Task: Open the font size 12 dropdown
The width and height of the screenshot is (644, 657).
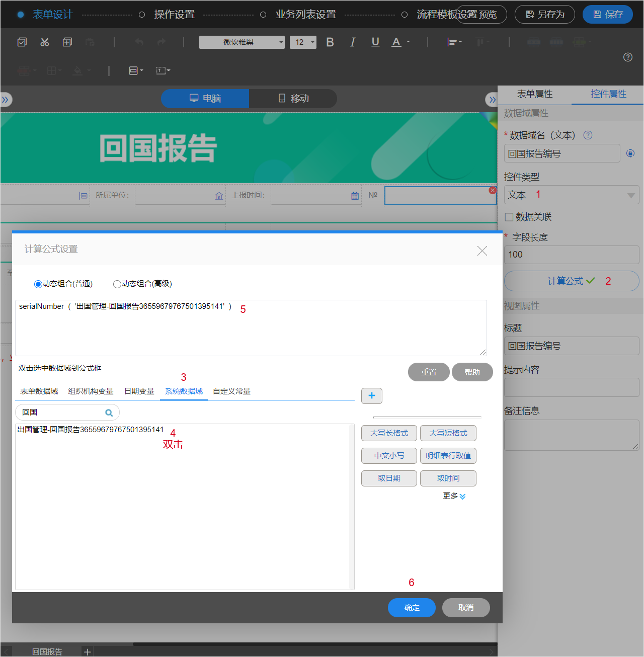Action: [303, 42]
